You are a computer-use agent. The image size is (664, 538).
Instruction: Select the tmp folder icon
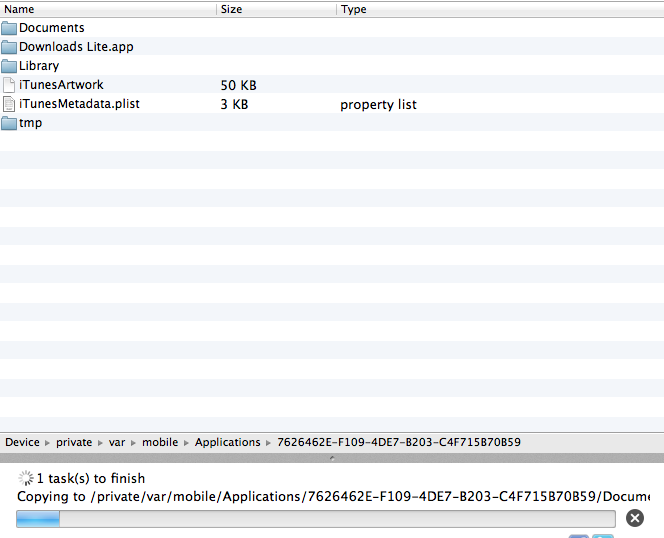tap(9, 123)
